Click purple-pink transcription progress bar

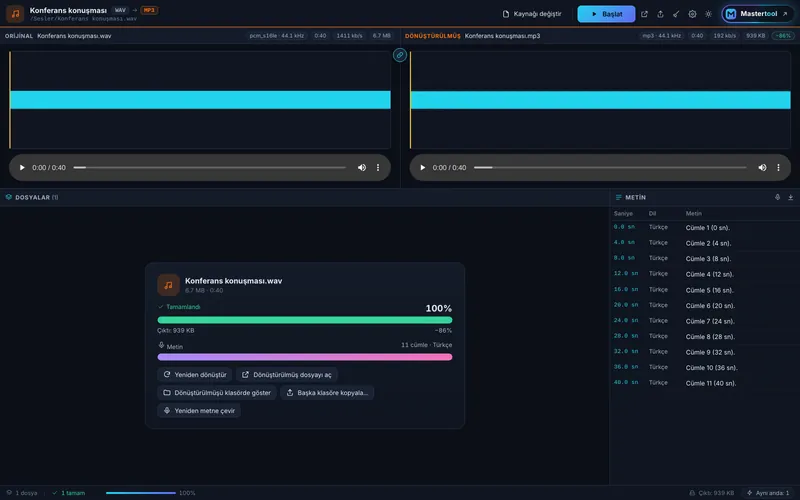[x=305, y=357]
